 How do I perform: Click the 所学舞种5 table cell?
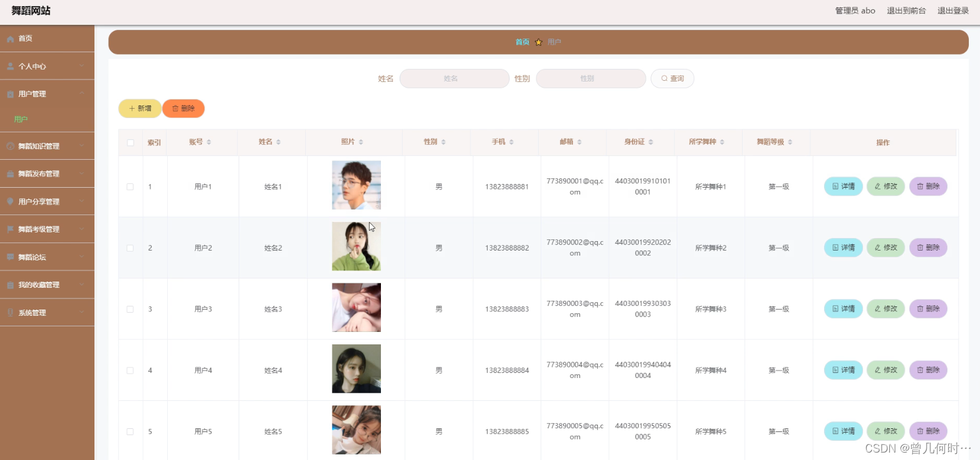tap(710, 431)
